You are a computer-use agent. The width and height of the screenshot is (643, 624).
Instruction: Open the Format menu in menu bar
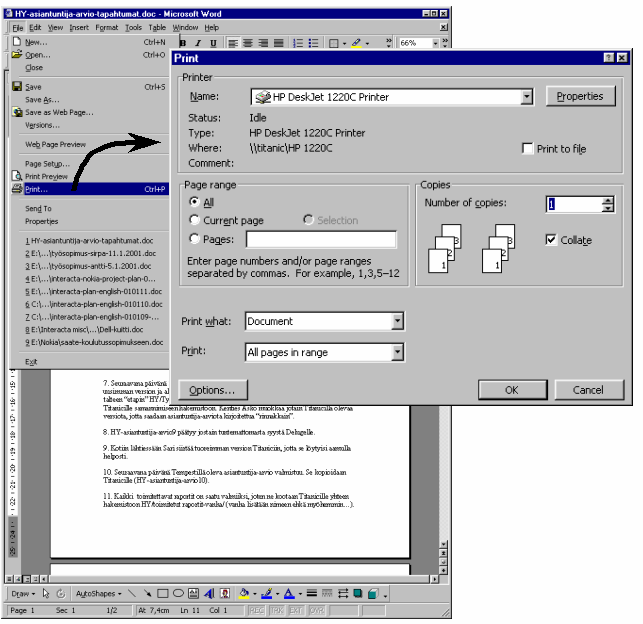click(106, 27)
